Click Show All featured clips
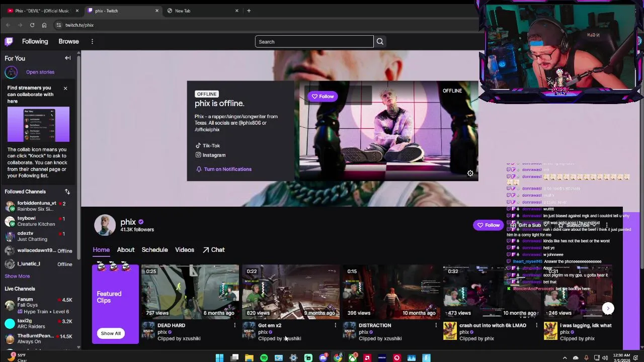The image size is (644, 362). [111, 333]
